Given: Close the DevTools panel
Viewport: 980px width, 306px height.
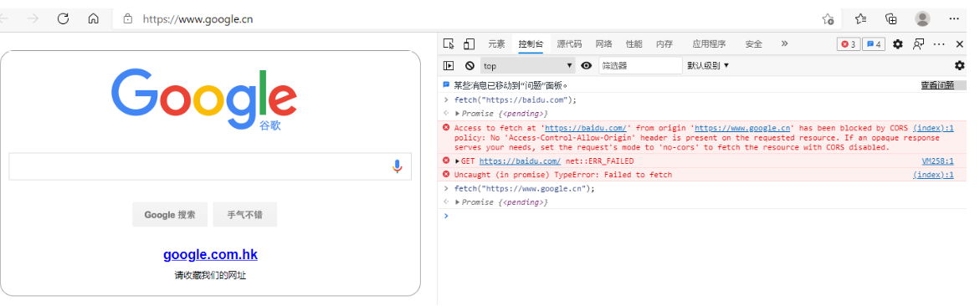Looking at the screenshot, I should click(x=960, y=44).
